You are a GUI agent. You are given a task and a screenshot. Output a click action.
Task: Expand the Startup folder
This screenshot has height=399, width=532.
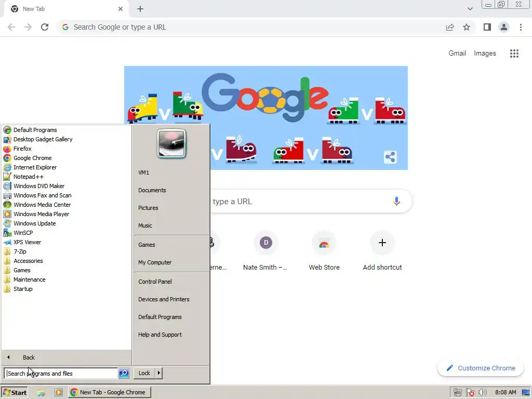(23, 289)
